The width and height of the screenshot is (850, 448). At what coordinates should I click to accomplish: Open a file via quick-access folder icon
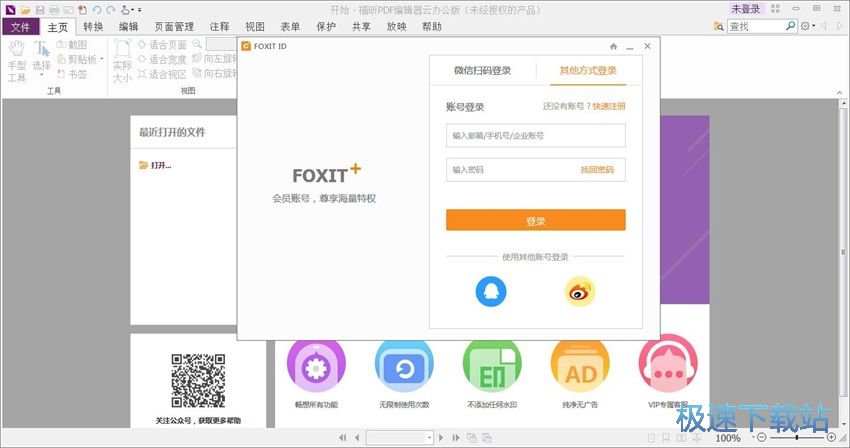coord(25,10)
